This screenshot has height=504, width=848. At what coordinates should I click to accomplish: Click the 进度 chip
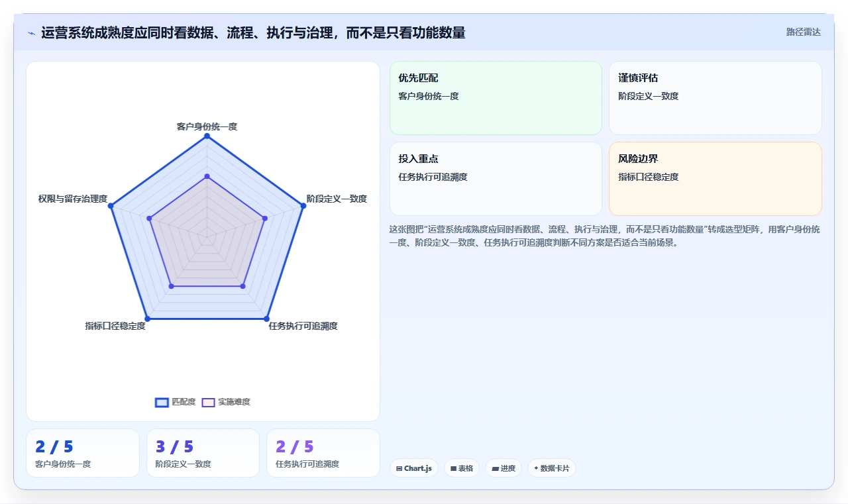[x=503, y=468]
